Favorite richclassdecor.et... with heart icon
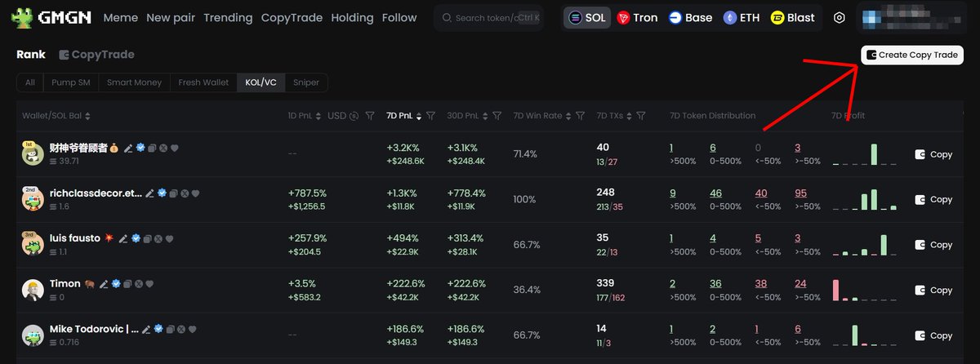The height and width of the screenshot is (364, 980). (195, 193)
